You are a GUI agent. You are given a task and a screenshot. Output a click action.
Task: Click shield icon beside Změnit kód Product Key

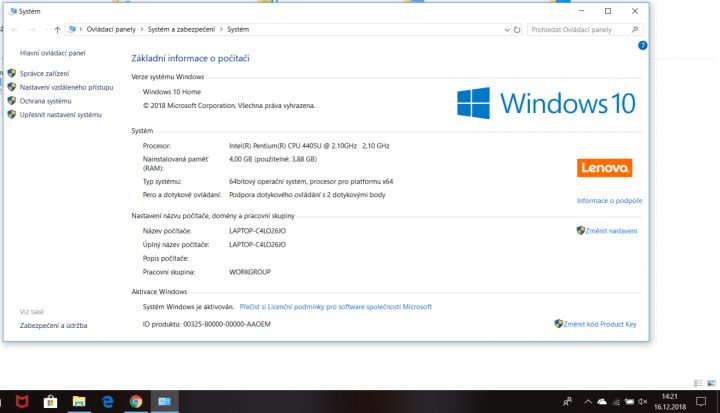(x=558, y=324)
